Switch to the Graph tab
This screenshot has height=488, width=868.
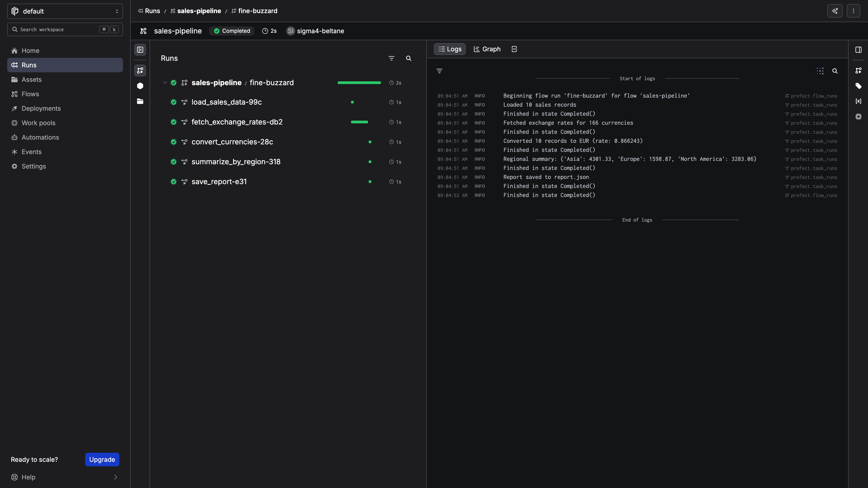(487, 49)
